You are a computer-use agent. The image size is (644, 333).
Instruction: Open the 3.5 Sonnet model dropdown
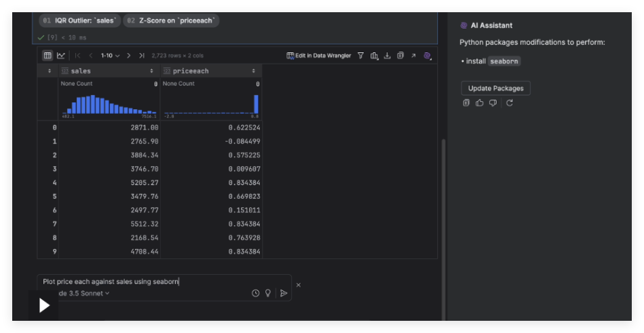pos(84,293)
